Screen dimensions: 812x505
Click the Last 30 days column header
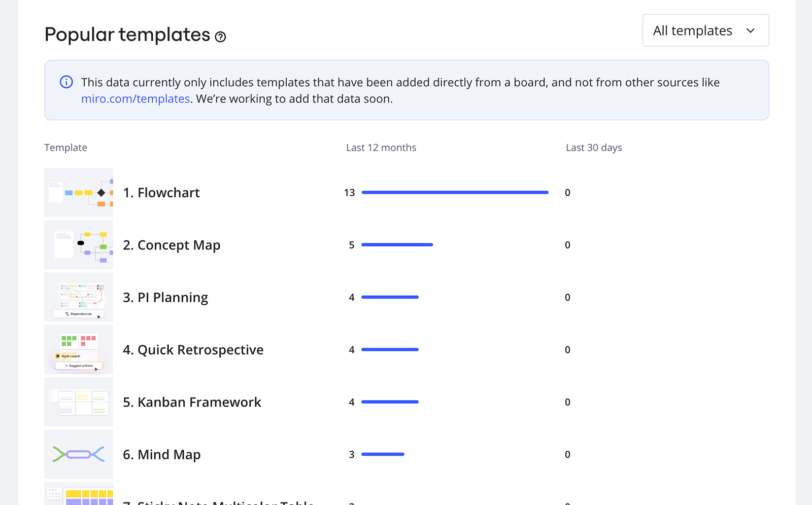[593, 148]
